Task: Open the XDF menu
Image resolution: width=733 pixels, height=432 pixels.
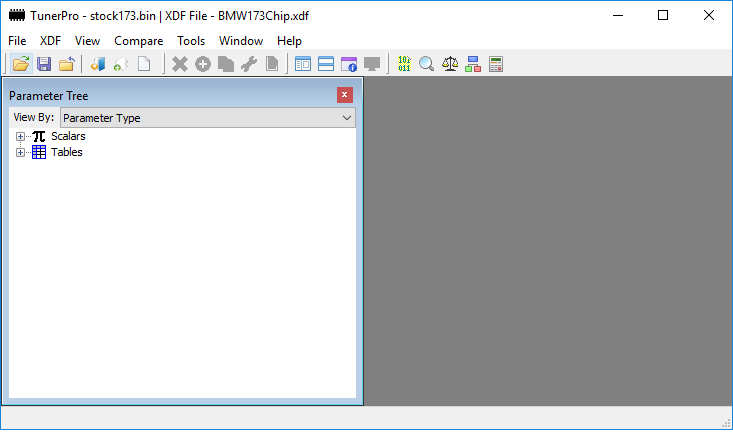Action: pos(50,41)
